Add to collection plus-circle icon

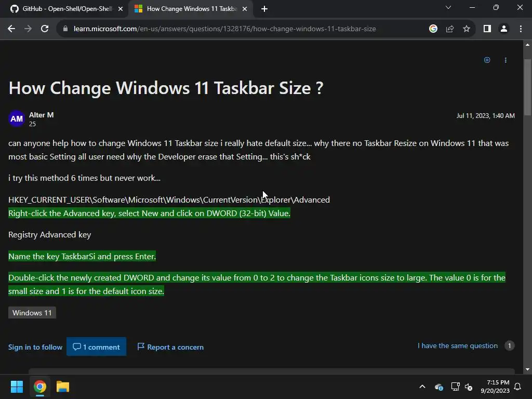pyautogui.click(x=487, y=60)
